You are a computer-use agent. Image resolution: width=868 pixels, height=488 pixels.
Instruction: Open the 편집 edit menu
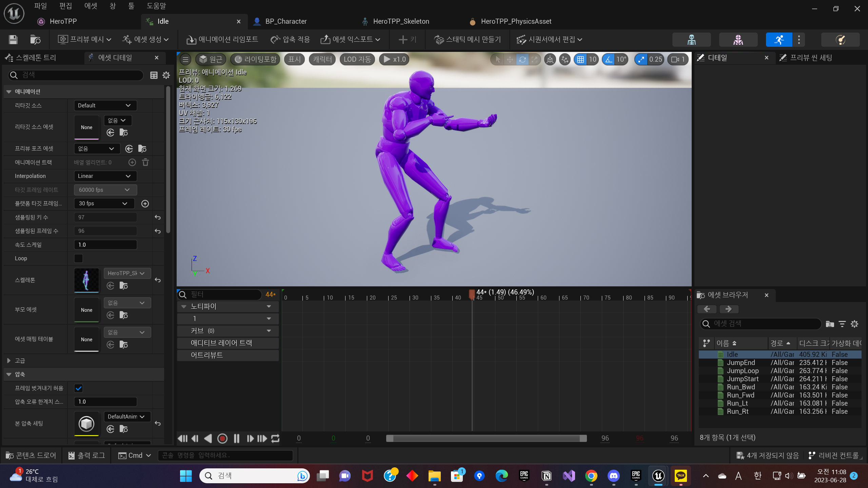(x=65, y=6)
